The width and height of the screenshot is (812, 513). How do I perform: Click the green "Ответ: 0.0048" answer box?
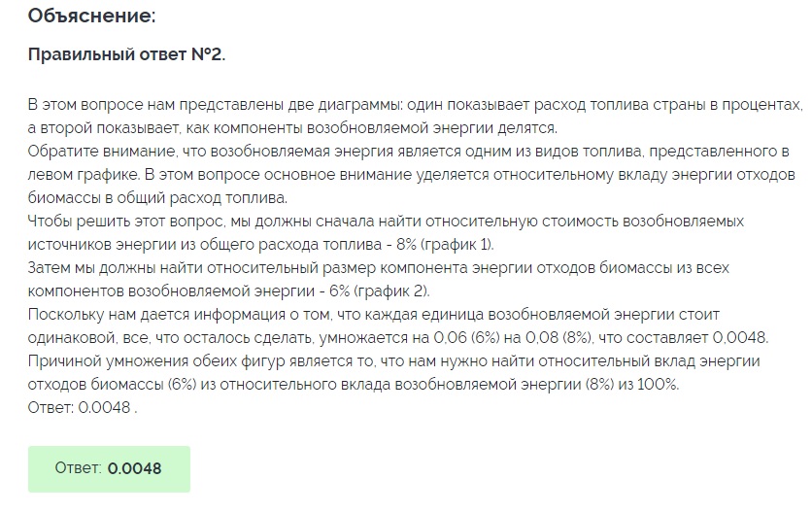tap(109, 468)
